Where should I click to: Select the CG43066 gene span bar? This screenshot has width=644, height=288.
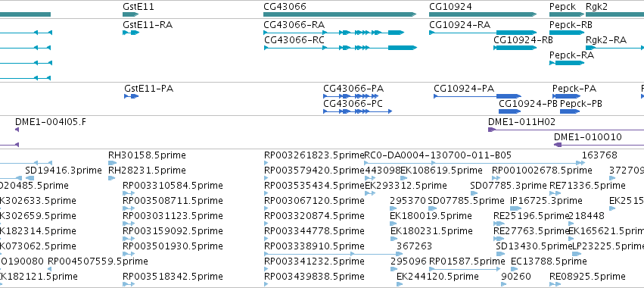click(x=340, y=15)
